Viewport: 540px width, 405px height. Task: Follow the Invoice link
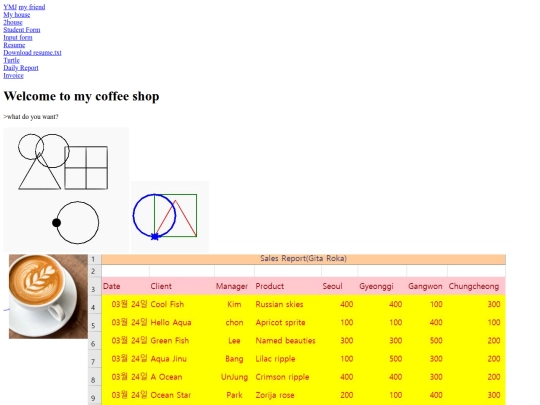[x=13, y=75]
